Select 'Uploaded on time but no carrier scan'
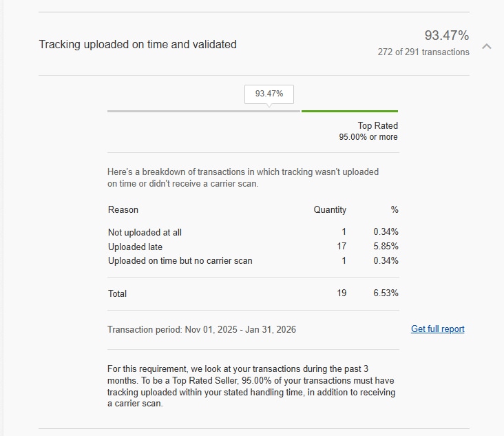Viewport: 504px width, 436px height. (x=180, y=260)
